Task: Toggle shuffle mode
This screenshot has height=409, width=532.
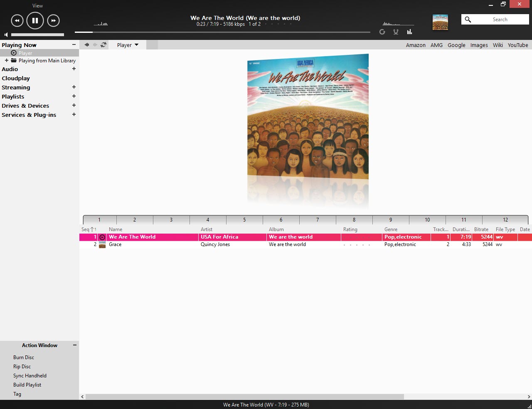Action: coord(396,32)
